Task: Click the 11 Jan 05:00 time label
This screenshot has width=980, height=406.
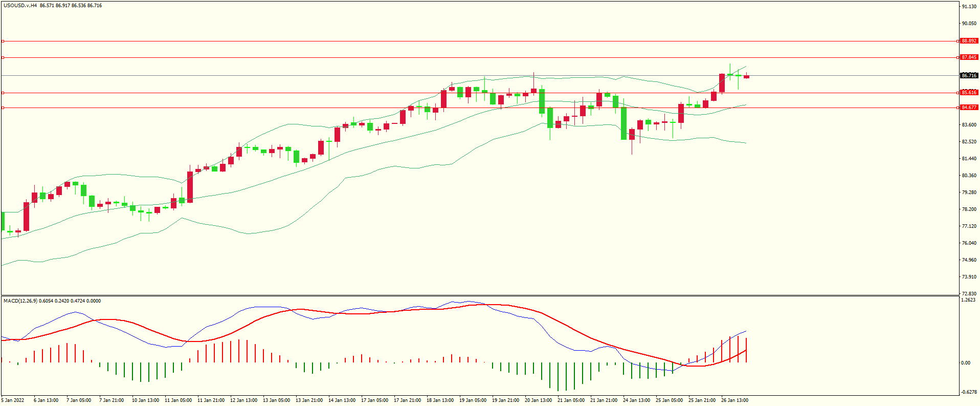Action: tap(178, 400)
